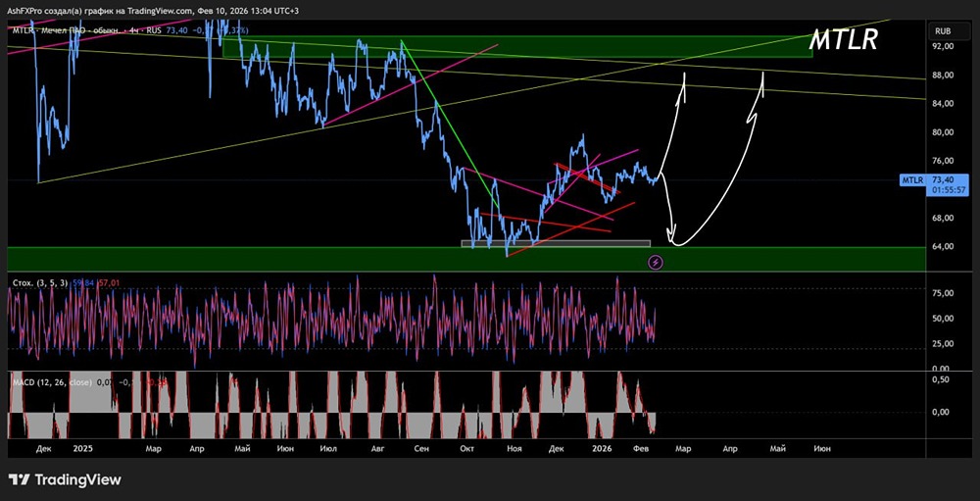Click the 75,00 stochastic axis label
980x501 pixels.
click(x=943, y=293)
